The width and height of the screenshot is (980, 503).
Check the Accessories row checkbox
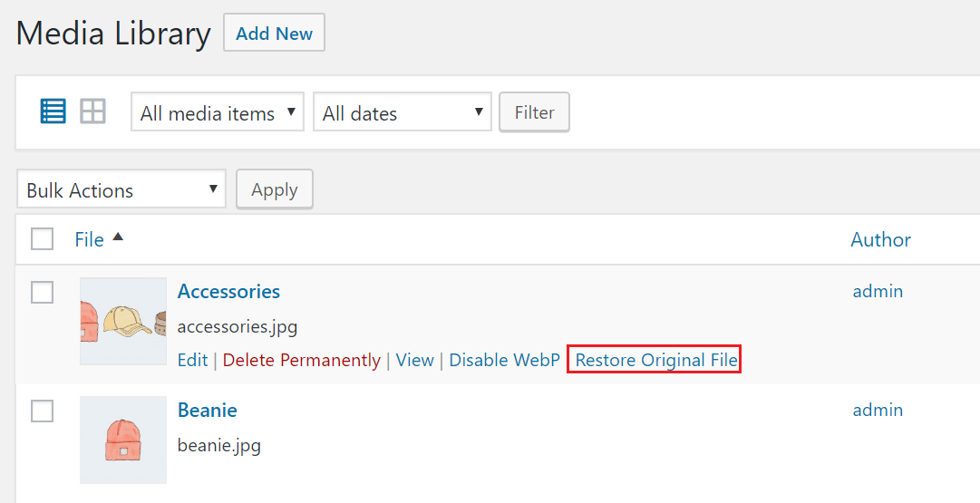point(42,292)
